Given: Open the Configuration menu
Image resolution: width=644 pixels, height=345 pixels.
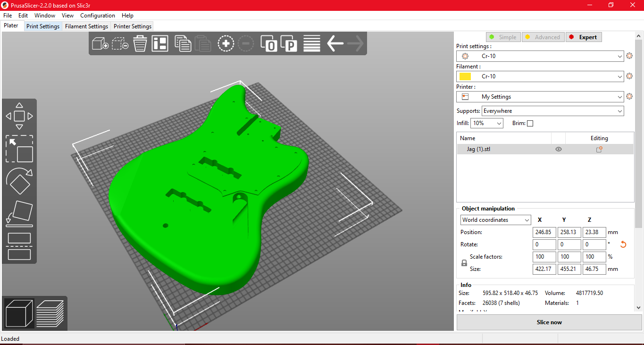Looking at the screenshot, I should pos(98,16).
